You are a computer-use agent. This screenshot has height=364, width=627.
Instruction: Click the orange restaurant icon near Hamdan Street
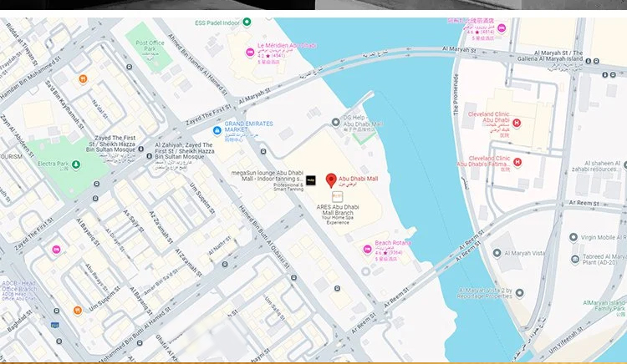click(x=83, y=79)
